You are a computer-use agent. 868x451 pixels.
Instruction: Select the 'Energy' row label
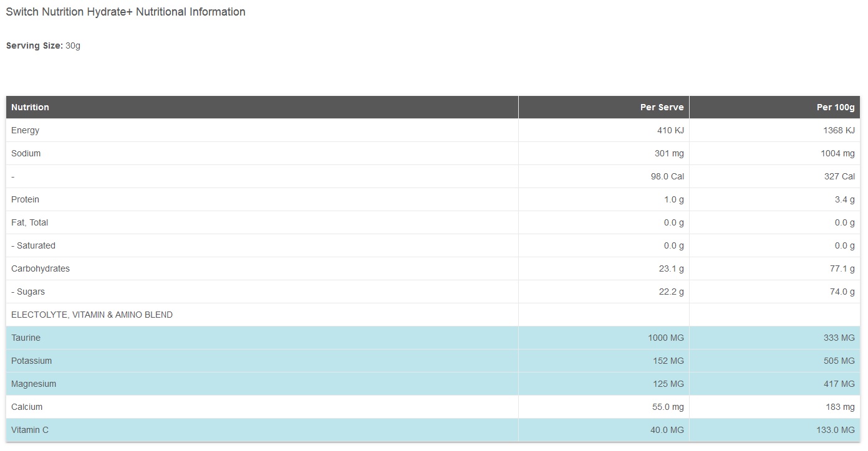25,130
